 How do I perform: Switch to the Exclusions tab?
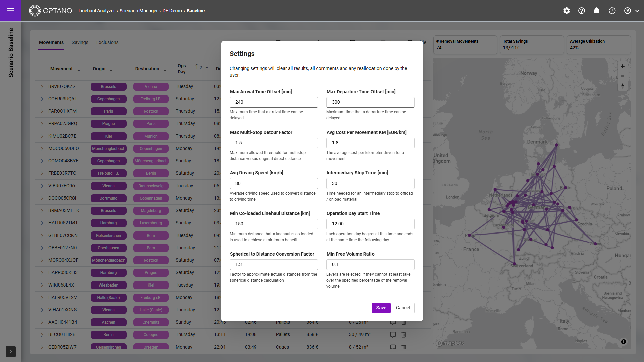click(107, 42)
